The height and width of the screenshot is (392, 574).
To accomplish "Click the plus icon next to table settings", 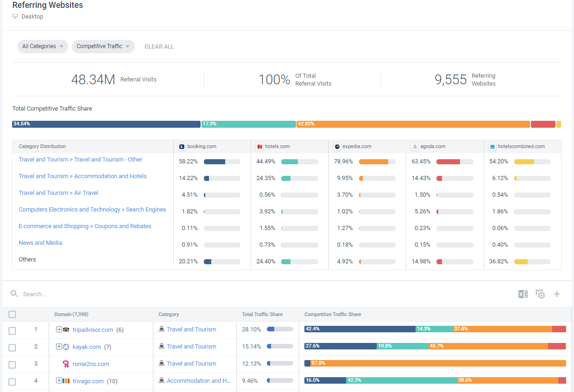I will [557, 294].
